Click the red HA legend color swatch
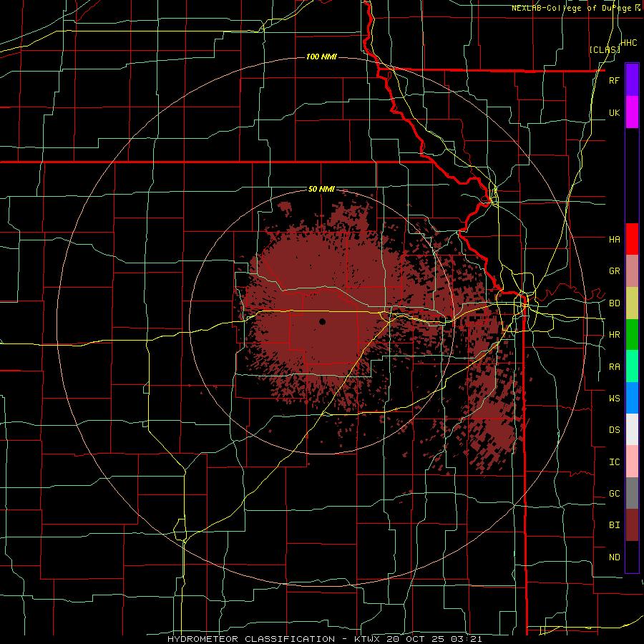Screen dimensions: 644x644 coord(632,239)
